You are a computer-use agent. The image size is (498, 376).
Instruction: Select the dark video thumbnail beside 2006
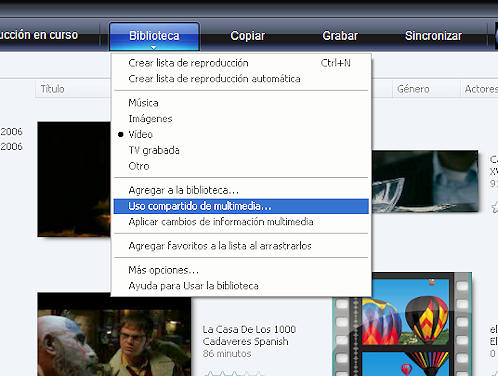74,179
